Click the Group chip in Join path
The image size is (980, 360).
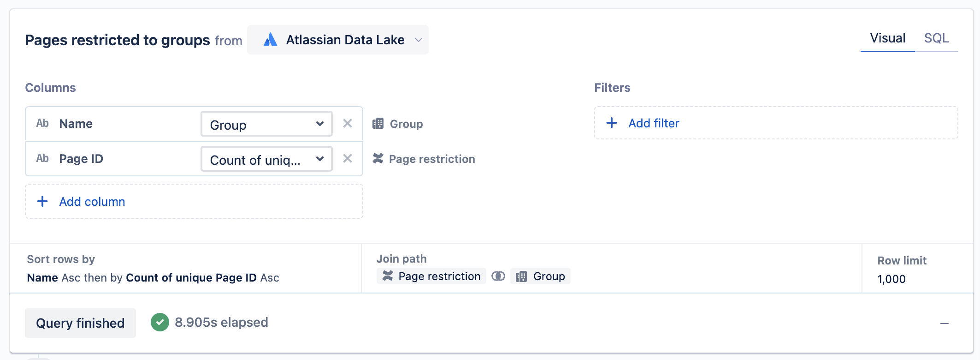point(540,276)
